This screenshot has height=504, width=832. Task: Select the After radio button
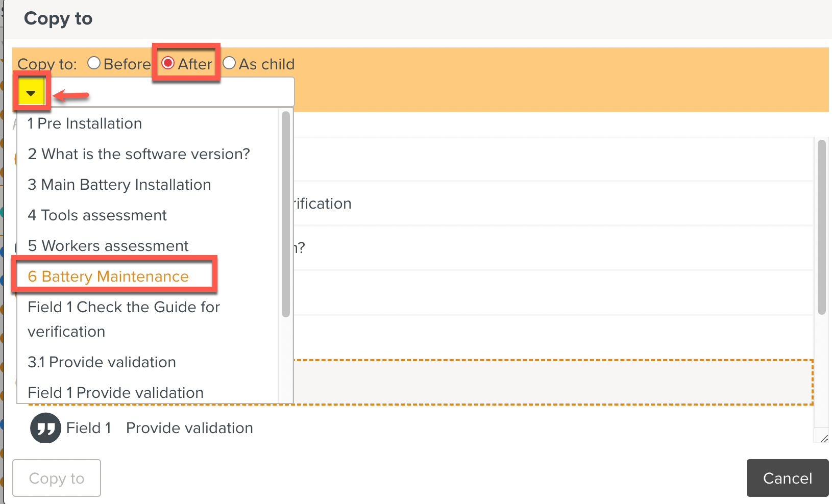click(x=168, y=63)
